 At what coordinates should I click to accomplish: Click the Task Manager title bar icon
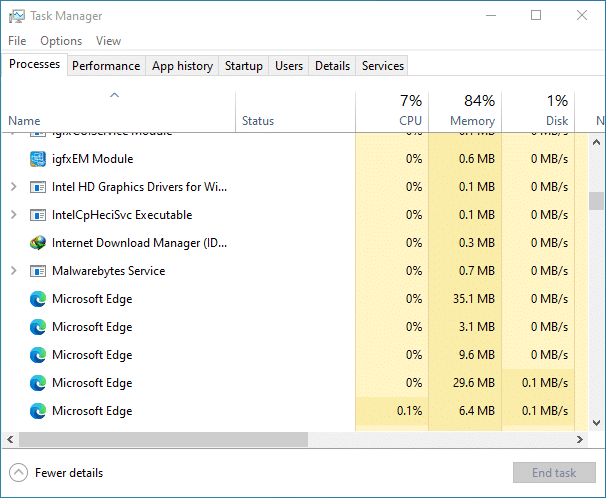[x=17, y=16]
